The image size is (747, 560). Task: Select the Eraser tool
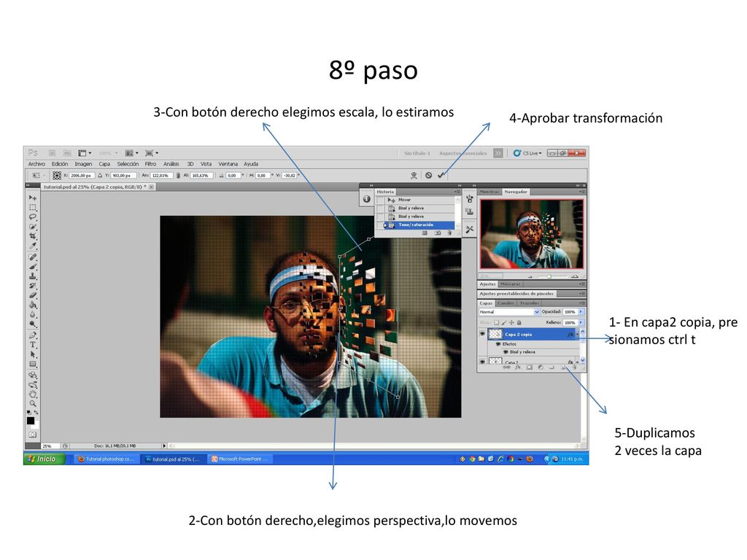32,295
